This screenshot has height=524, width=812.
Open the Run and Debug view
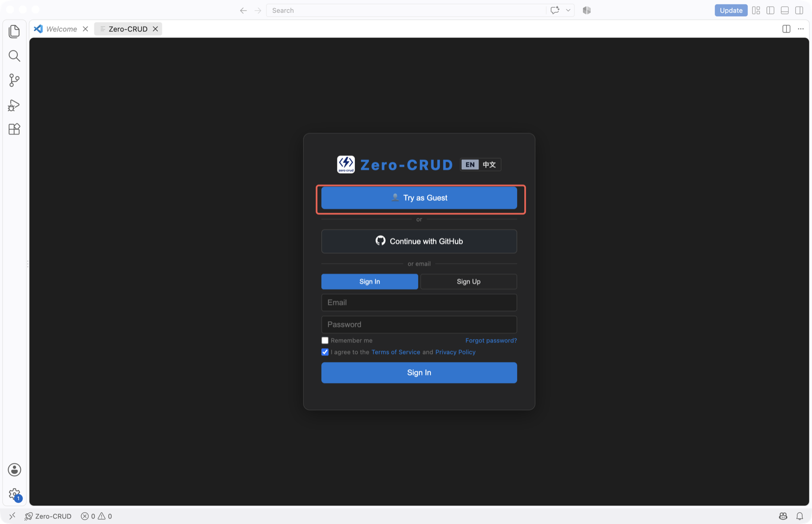[14, 105]
